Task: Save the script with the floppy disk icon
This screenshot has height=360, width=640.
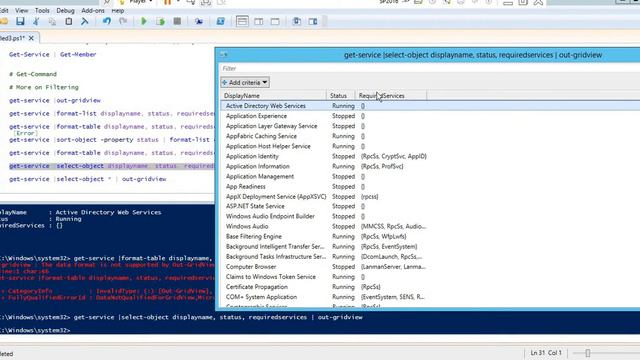Action: [20, 21]
